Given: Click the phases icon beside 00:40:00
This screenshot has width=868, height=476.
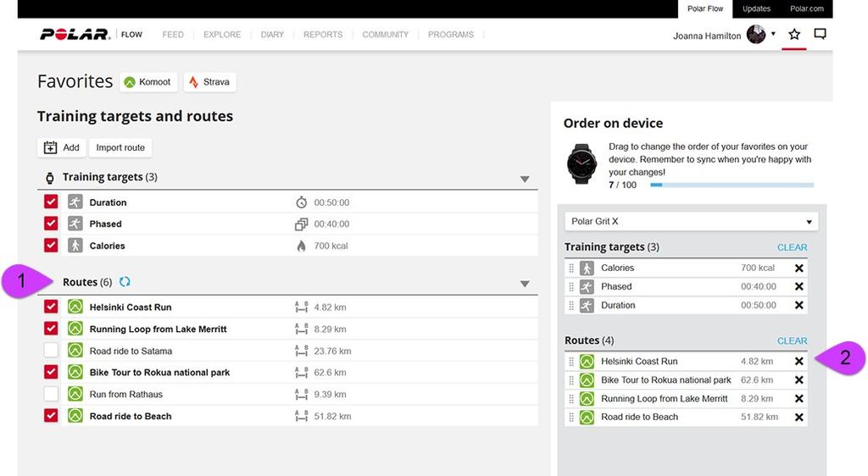Looking at the screenshot, I should [x=301, y=224].
